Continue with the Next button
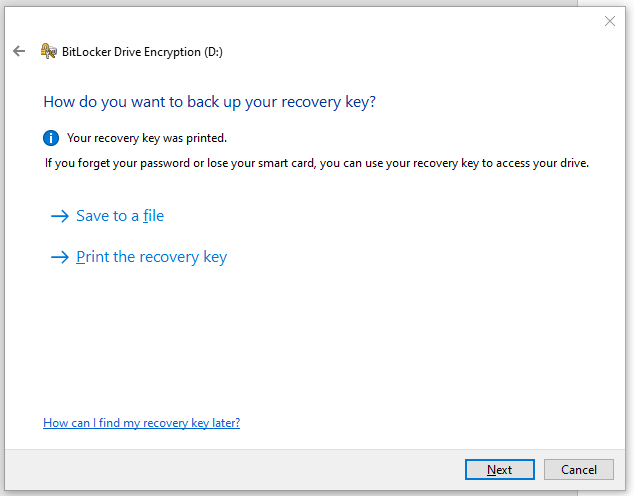This screenshot has width=634, height=496. click(500, 469)
